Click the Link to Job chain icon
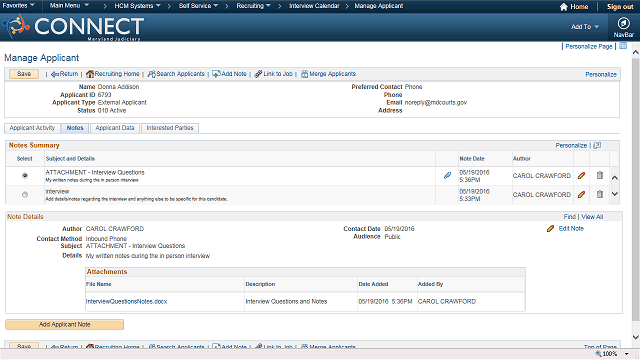The image size is (640, 360). tap(258, 74)
